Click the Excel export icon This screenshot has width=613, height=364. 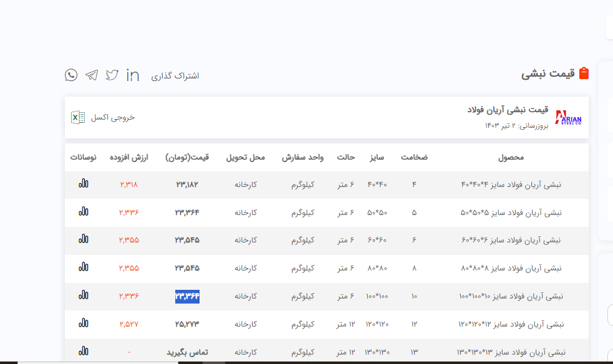pyautogui.click(x=78, y=117)
